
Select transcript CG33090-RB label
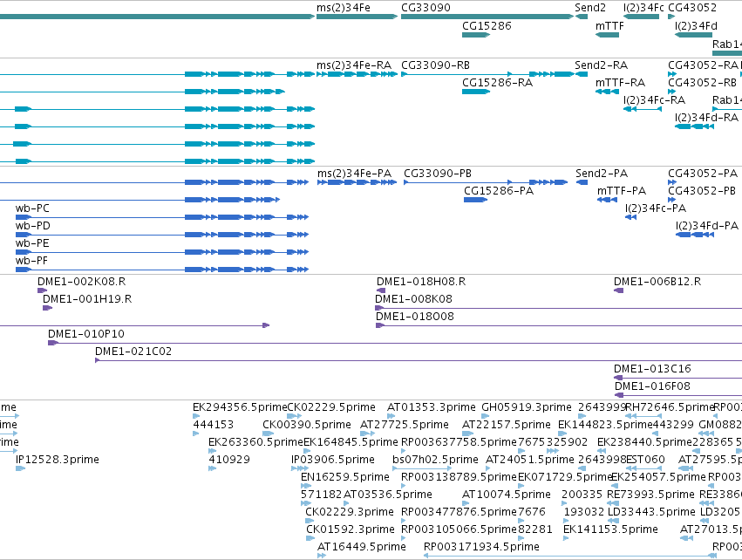[x=435, y=65]
